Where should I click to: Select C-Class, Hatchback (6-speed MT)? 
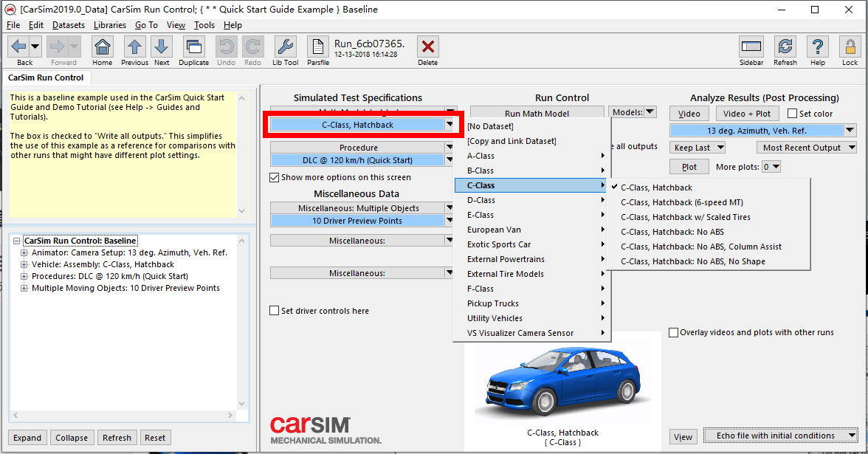(x=709, y=202)
